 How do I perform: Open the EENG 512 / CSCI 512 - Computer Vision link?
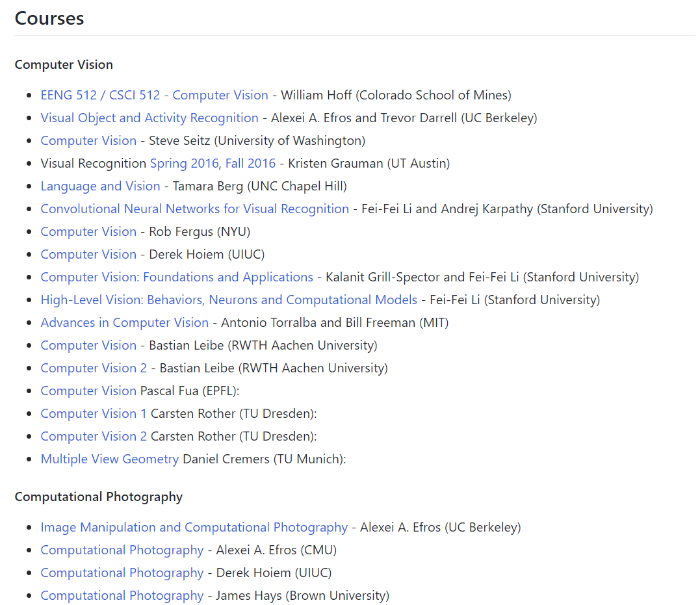pos(155,95)
